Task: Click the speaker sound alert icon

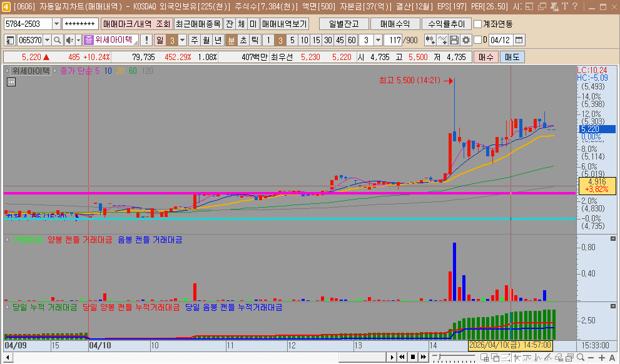Action: click(x=69, y=40)
